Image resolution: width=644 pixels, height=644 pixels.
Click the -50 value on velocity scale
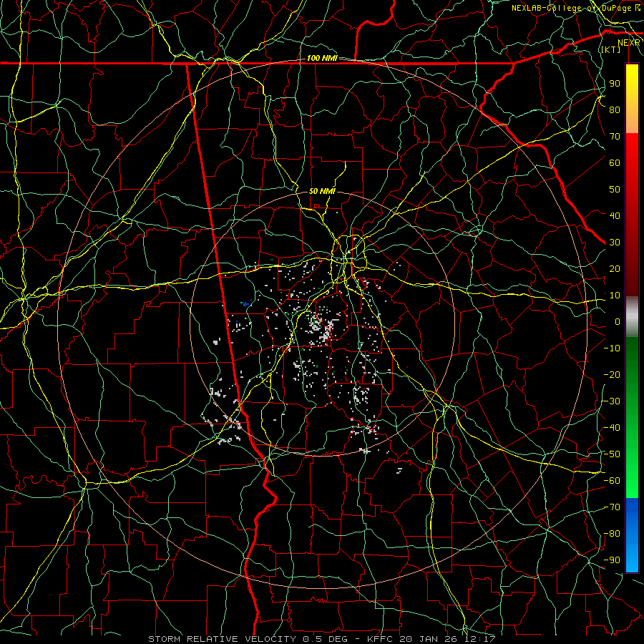click(612, 454)
